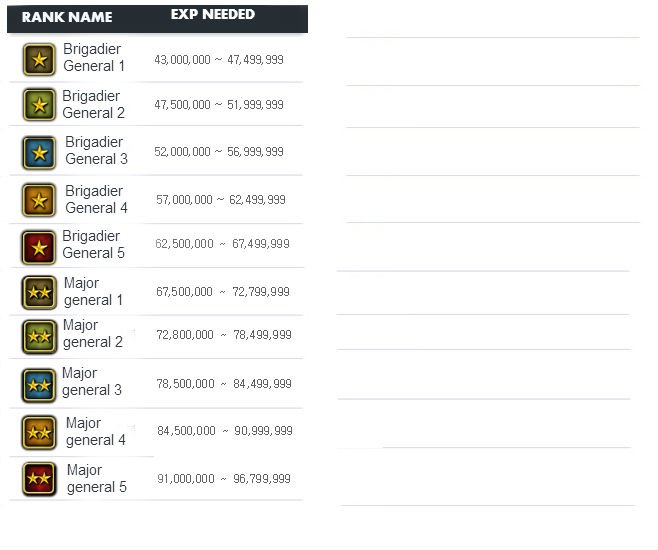Click the Major General 3 blue two-star icon
Screen dimensions: 658x550
coord(39,383)
